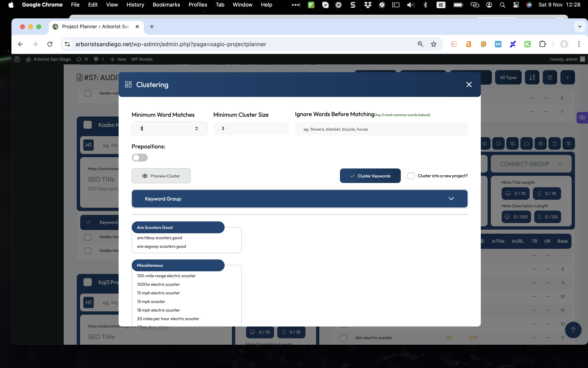Toggle the Prepositions switch

(140, 157)
